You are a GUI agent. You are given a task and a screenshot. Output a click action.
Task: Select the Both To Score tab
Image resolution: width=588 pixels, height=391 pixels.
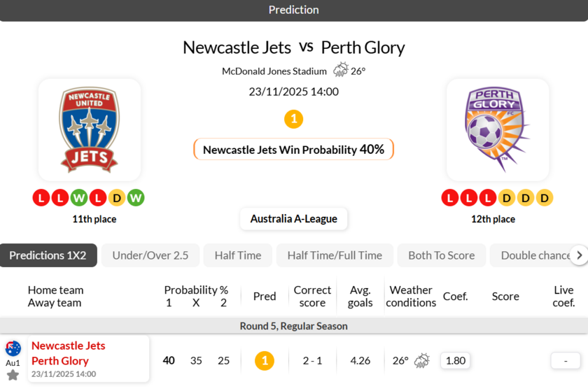[441, 255]
